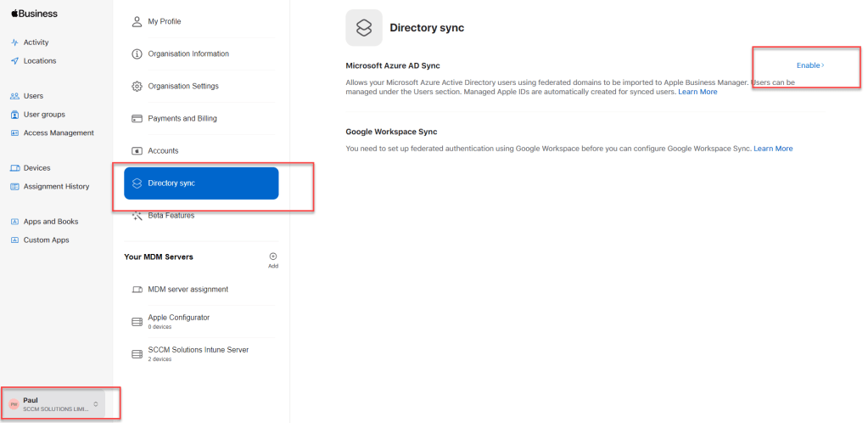Go to Assignment History
Image resolution: width=868 pixels, height=423 pixels.
pos(56,187)
